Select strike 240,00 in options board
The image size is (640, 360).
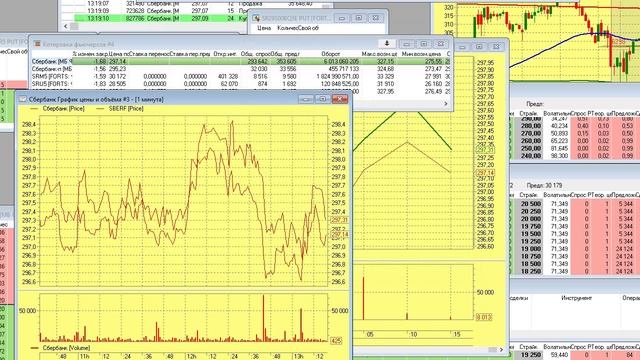click(531, 156)
